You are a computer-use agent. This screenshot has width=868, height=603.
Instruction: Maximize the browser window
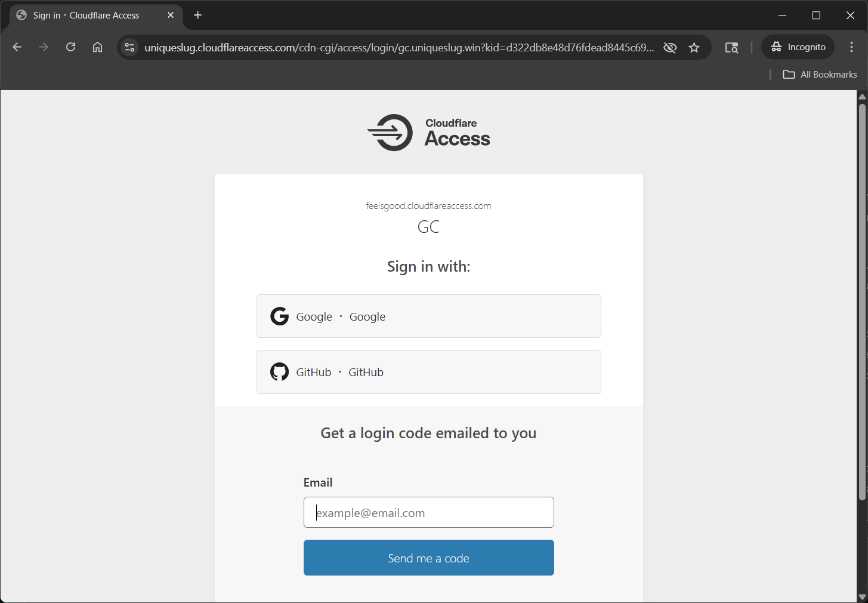pos(816,16)
